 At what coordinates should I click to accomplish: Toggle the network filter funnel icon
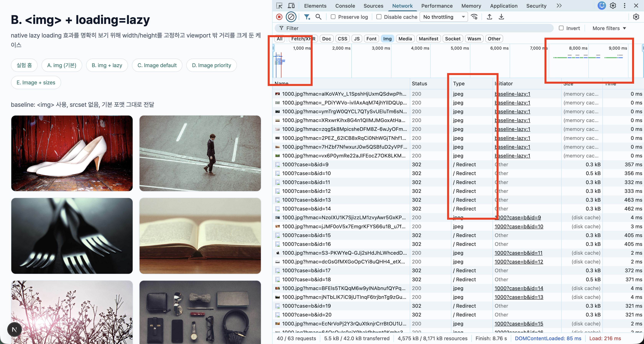[307, 17]
